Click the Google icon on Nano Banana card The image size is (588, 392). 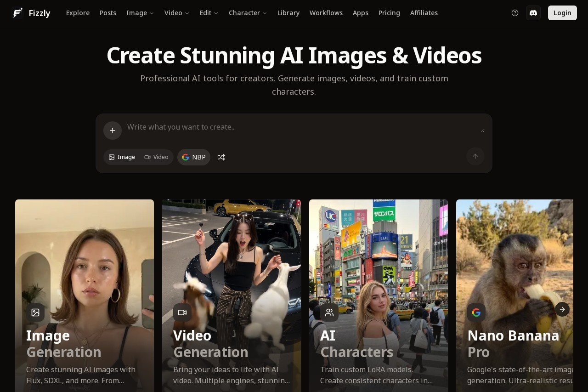476,312
